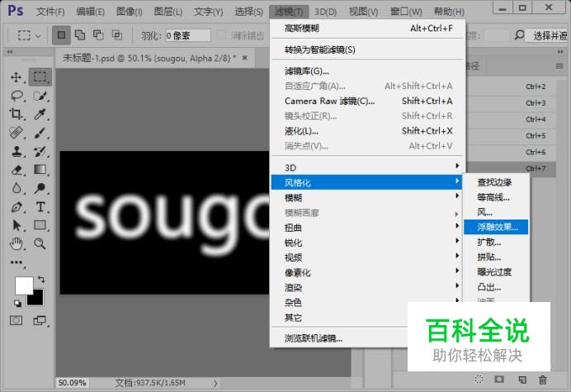Select the Gradient tool

40,169
